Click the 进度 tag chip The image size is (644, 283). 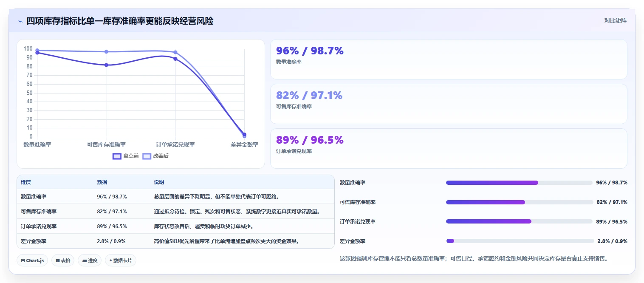(x=90, y=260)
